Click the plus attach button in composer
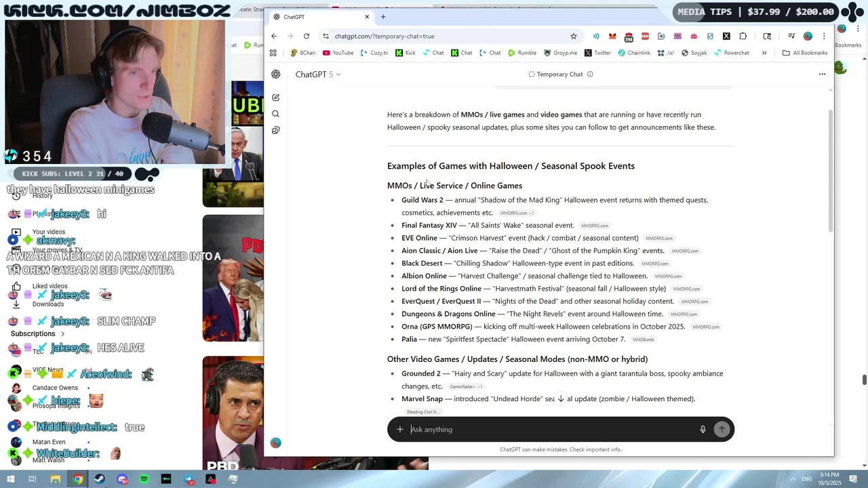This screenshot has width=868, height=488. click(x=400, y=429)
